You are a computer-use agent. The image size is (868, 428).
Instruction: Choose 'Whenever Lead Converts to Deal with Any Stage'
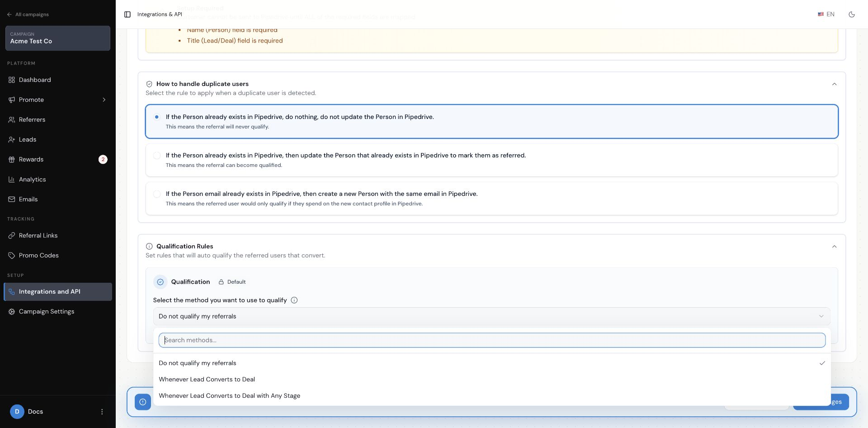click(x=492, y=395)
